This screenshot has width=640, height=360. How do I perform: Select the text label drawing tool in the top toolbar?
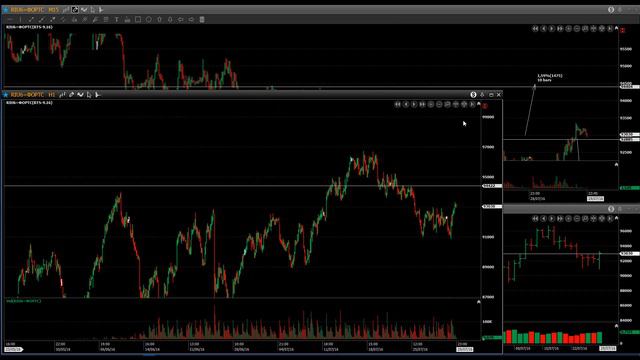(x=116, y=20)
